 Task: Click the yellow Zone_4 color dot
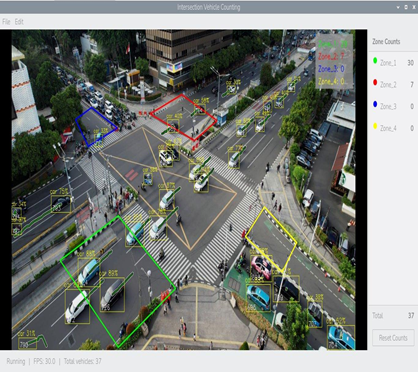tap(375, 126)
